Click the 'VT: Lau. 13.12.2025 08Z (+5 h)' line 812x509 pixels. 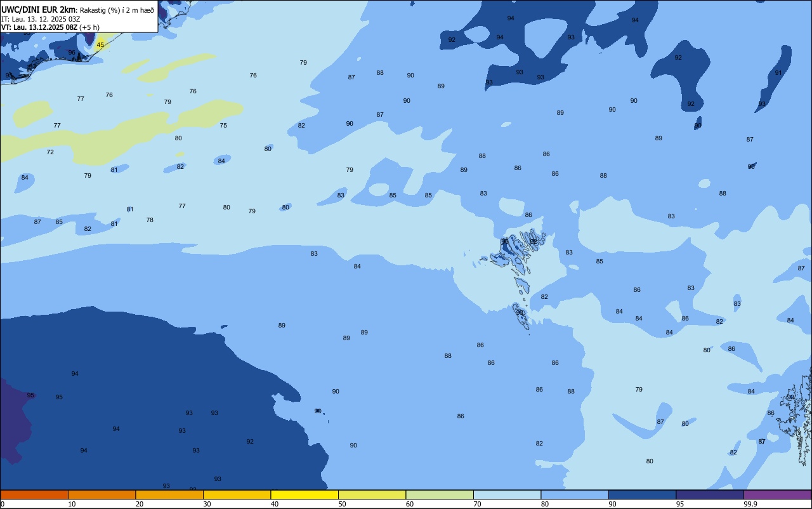tap(51, 27)
